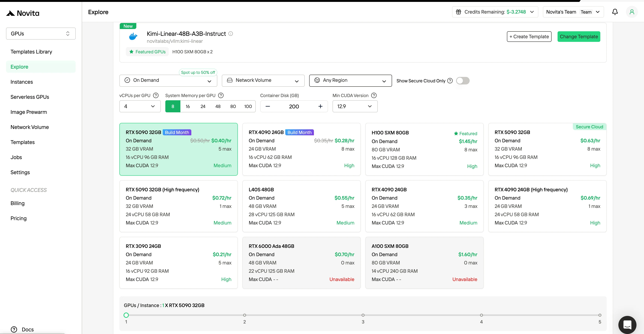
Task: Click the Featured GPUs star icon
Action: [131, 52]
